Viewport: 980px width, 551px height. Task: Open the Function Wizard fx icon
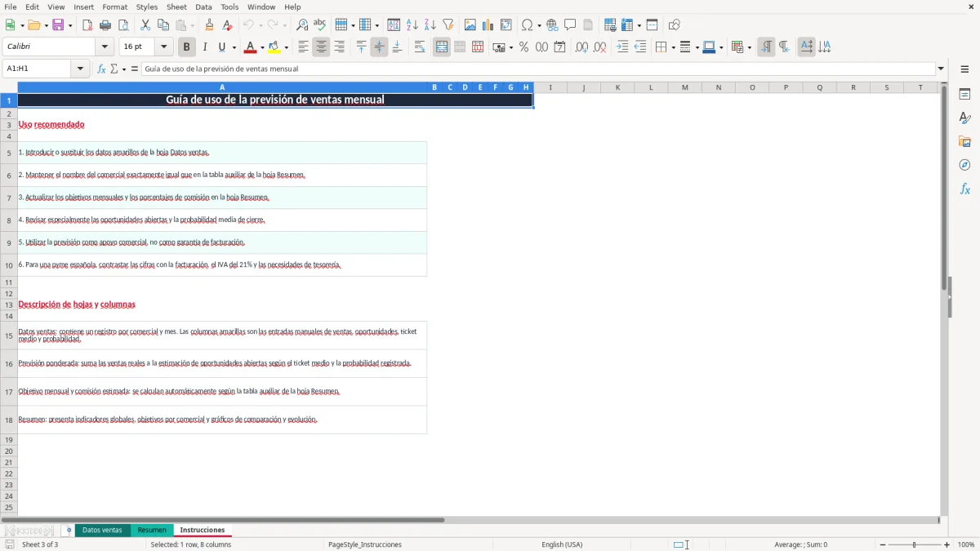(x=101, y=69)
